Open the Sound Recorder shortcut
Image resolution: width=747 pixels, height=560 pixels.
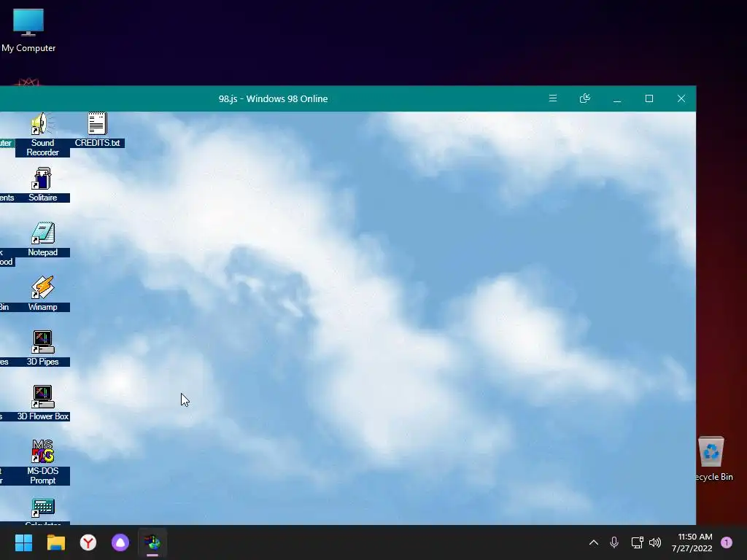tap(42, 134)
